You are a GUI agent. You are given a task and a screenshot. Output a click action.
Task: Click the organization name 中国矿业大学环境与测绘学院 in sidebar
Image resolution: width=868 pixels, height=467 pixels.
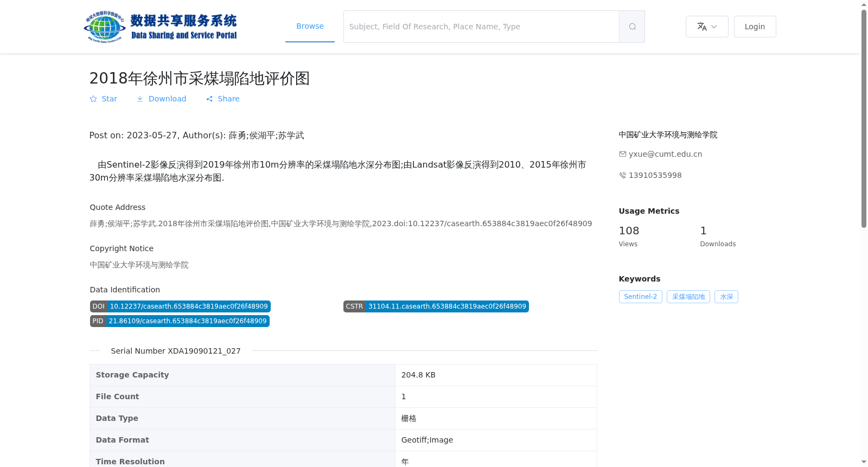coord(668,135)
